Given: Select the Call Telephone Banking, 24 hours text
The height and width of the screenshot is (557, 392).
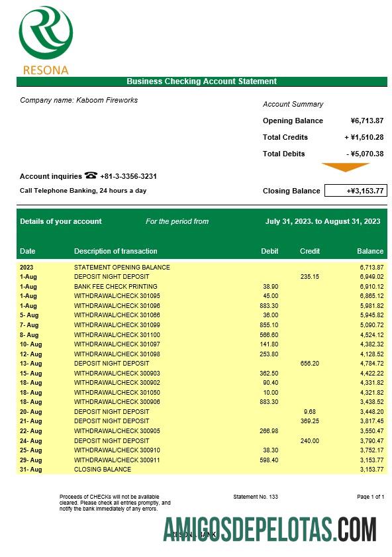Looking at the screenshot, I should coord(83,191).
